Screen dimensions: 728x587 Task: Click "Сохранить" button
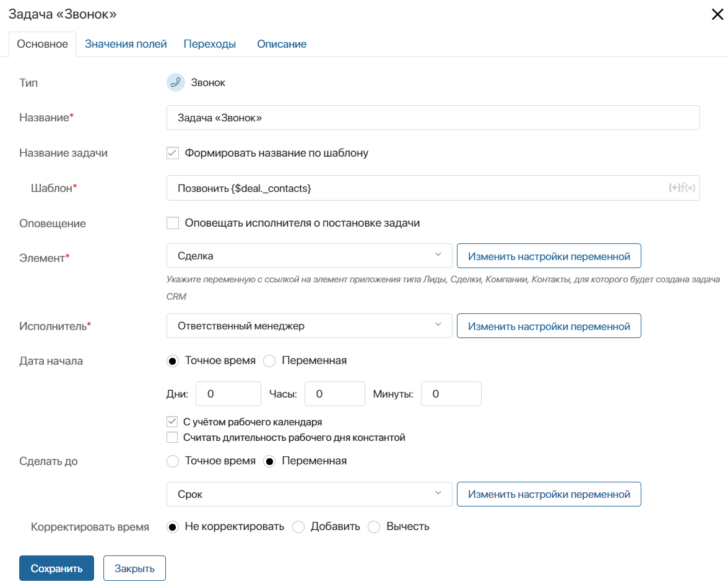pyautogui.click(x=57, y=568)
